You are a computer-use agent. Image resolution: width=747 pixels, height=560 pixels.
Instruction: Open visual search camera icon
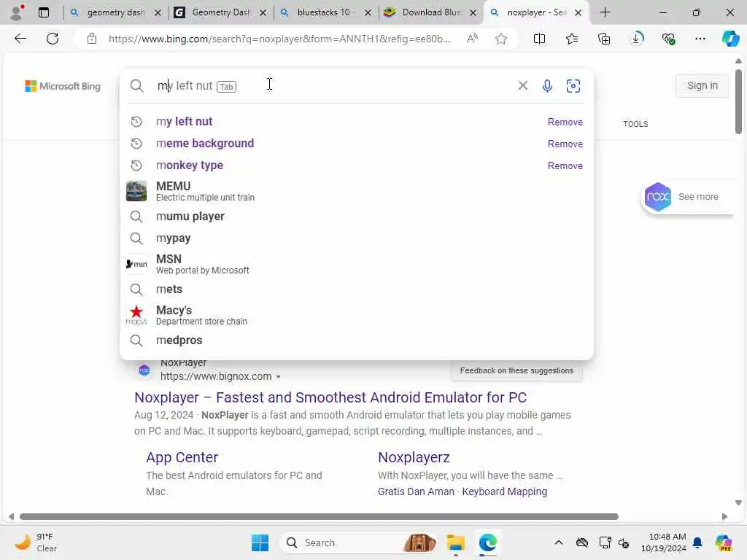[x=573, y=86]
